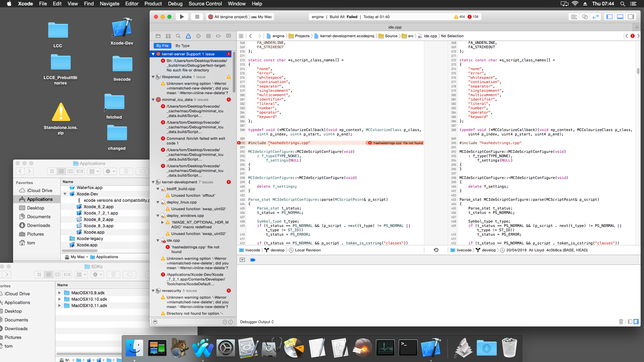Select Unused function 'offtout' warning
644x362 pixels.
click(193, 195)
